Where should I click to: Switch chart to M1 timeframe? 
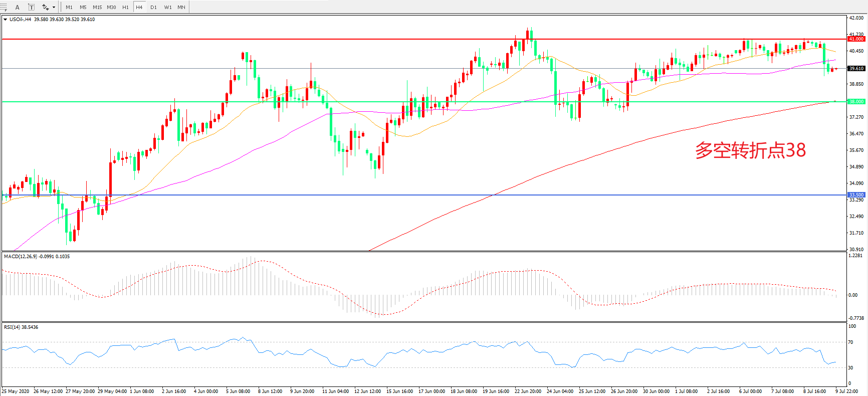click(x=69, y=7)
